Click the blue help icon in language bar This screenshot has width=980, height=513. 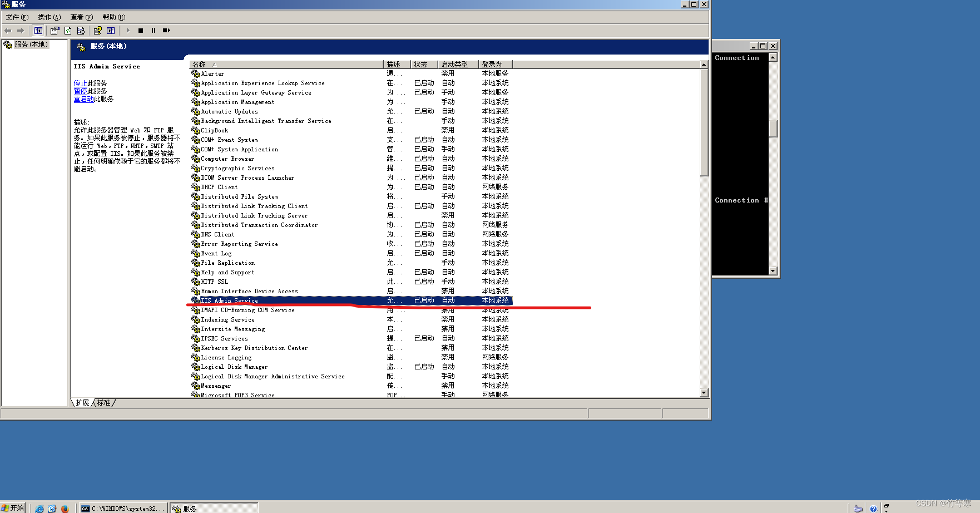(873, 509)
